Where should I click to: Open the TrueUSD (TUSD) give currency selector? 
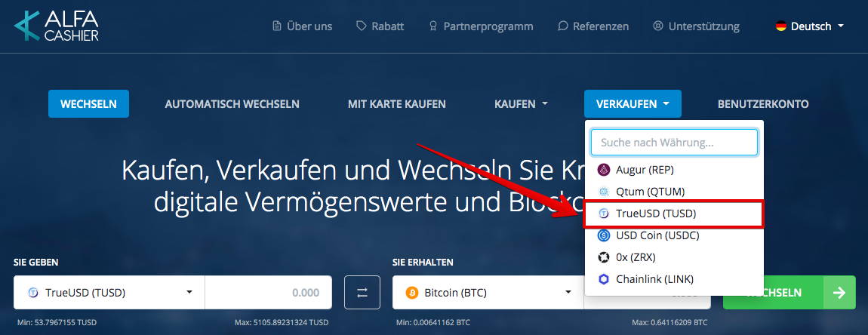click(109, 292)
